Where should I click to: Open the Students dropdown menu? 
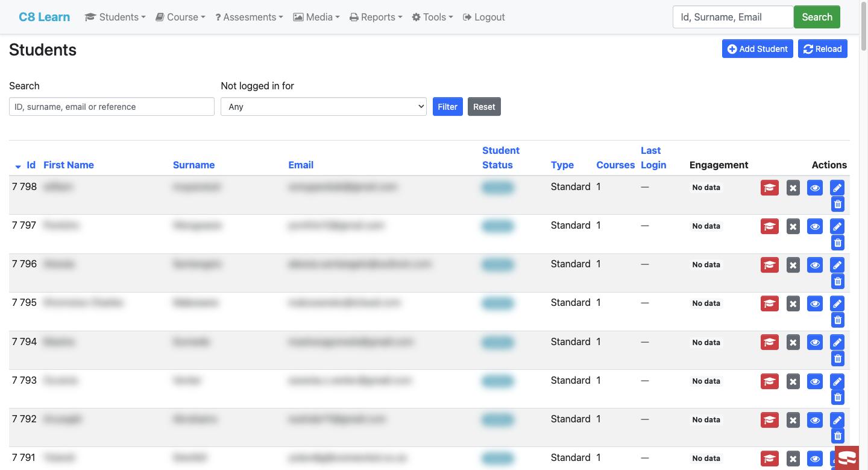[115, 17]
